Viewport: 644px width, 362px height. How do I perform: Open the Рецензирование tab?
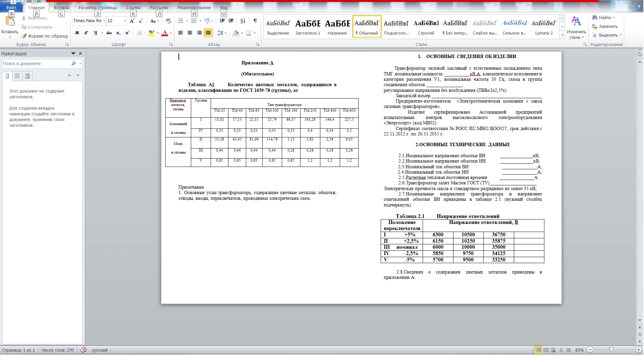tap(194, 7)
